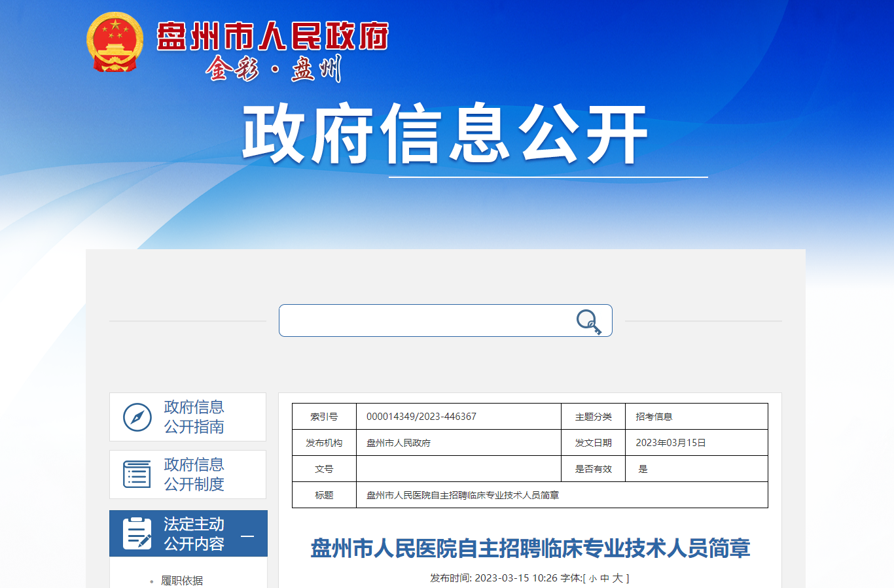The height and width of the screenshot is (588, 894).
Task: Open the 政府信息公开指南 link text
Action: click(x=194, y=417)
